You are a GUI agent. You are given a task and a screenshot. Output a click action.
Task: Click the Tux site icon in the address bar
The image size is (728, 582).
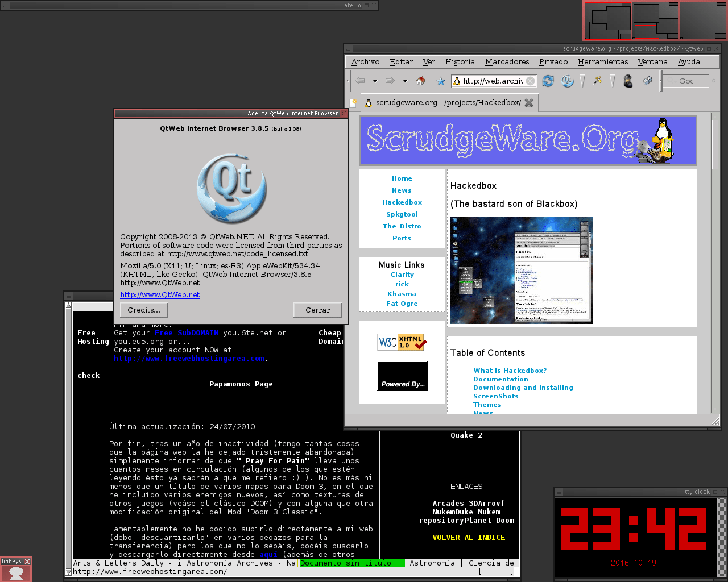click(x=456, y=81)
